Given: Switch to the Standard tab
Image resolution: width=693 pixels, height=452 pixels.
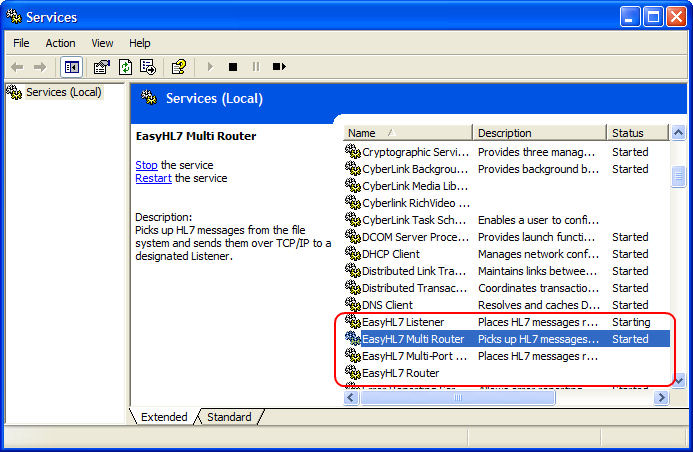Looking at the screenshot, I should pos(229,417).
